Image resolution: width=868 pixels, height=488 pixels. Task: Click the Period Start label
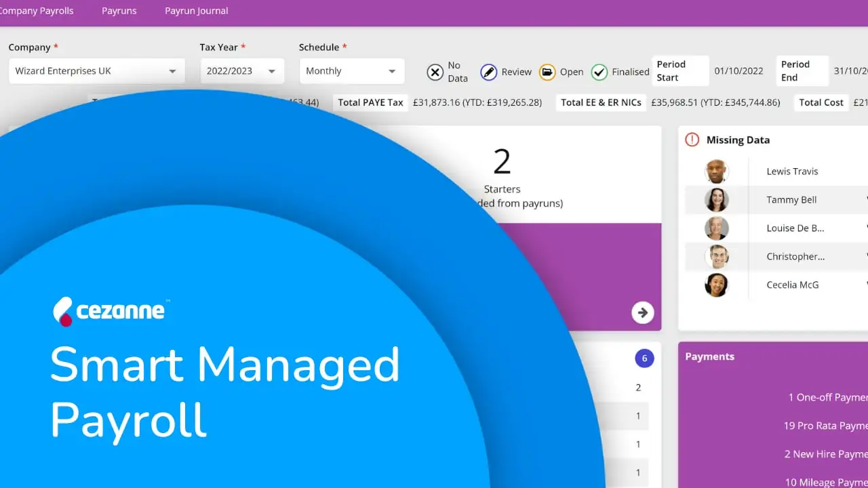click(680, 71)
